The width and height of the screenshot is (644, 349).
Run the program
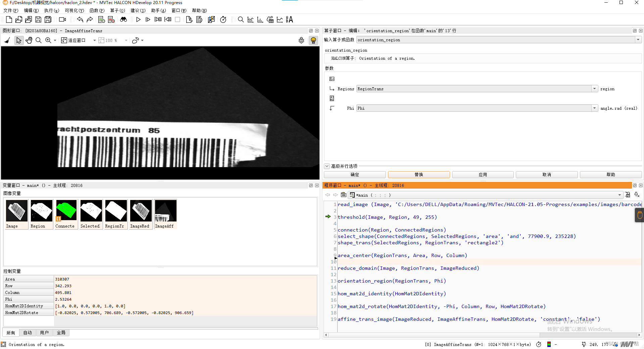(138, 19)
